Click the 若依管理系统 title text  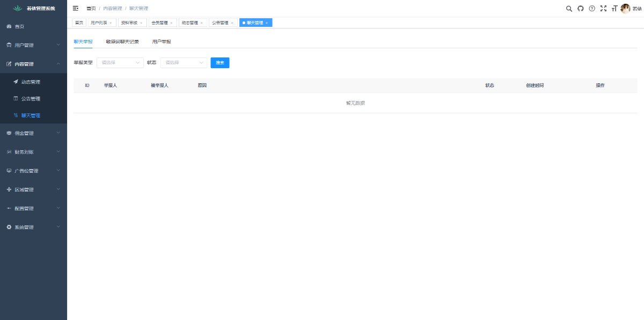click(x=41, y=9)
